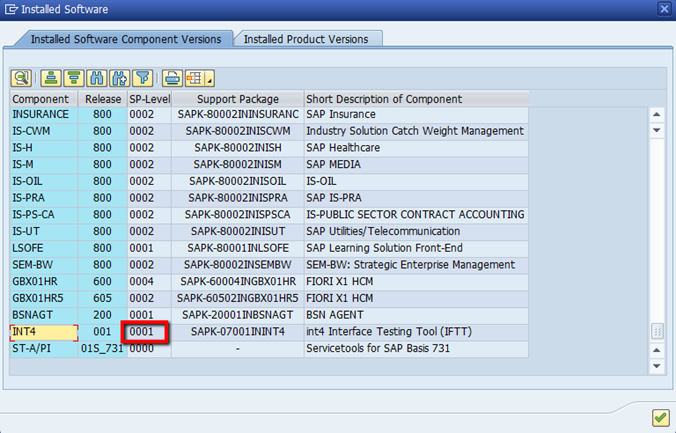Open the Details magnifier icon in toolbar
This screenshot has height=433, width=676.
(21, 78)
